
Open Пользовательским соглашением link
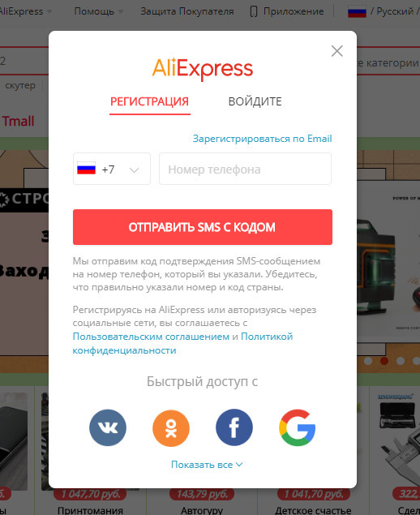(151, 337)
